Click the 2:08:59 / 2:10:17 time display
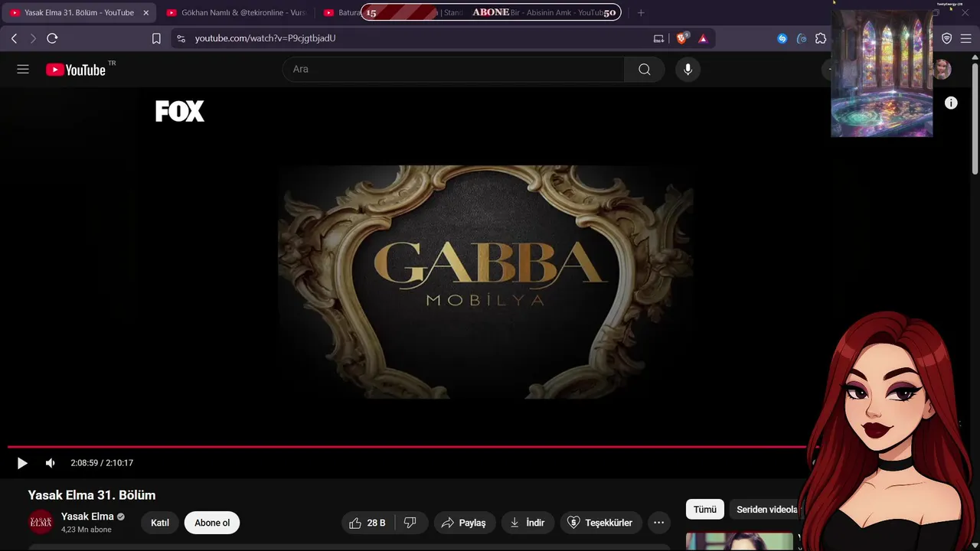 102,463
